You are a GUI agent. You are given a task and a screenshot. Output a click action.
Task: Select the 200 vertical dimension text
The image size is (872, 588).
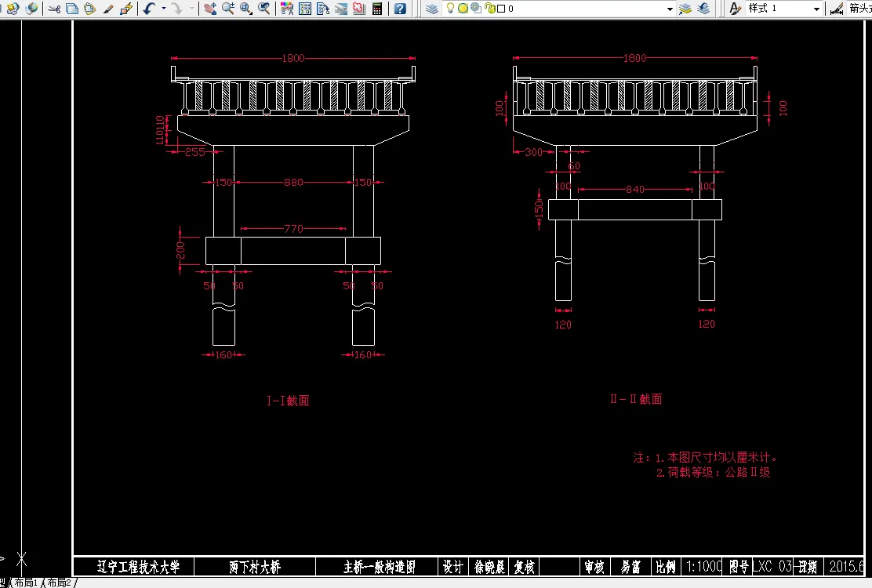click(180, 250)
